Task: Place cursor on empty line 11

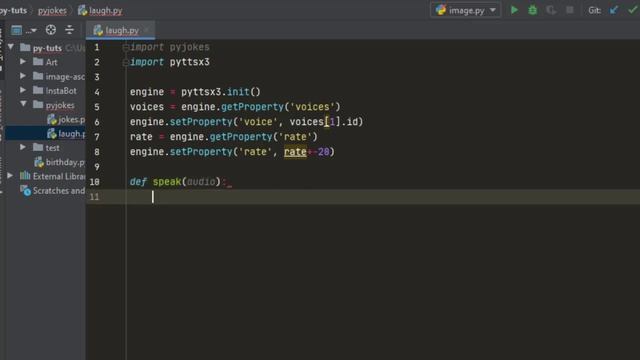Action: 362,197
